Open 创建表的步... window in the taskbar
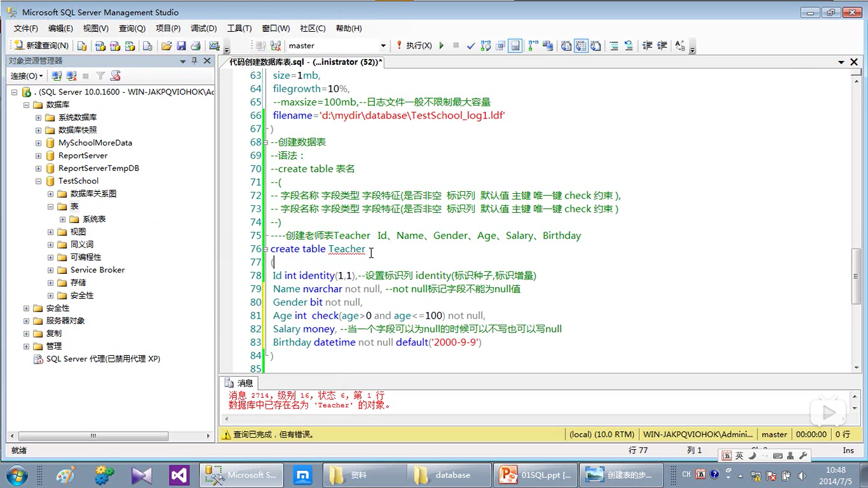868x488 pixels. (x=622, y=475)
